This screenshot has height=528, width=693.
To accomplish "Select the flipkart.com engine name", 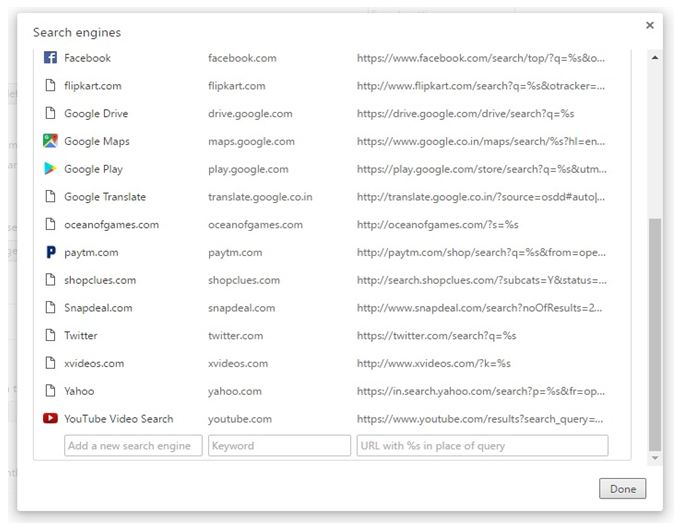I will point(93,86).
